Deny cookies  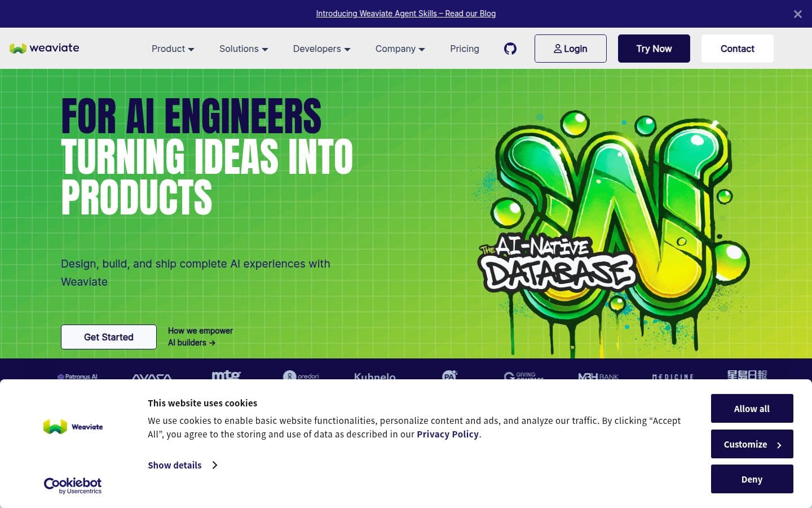[752, 479]
